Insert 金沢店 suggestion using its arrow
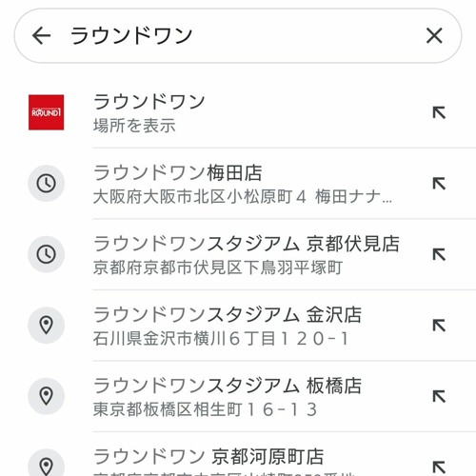The width and height of the screenshot is (476, 476). pos(439,326)
